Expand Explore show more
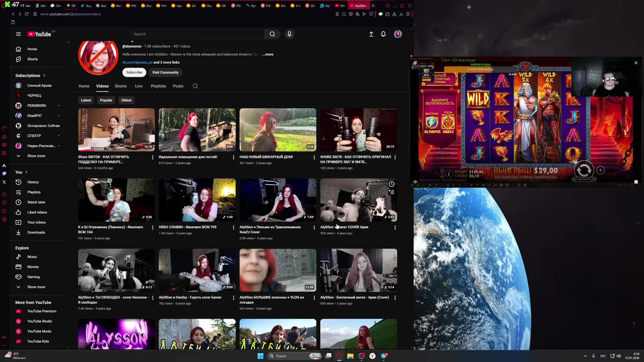644x362 pixels. pyautogui.click(x=35, y=287)
